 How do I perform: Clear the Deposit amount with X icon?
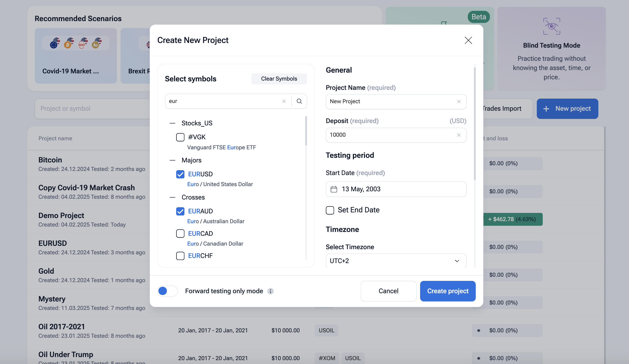[458, 135]
